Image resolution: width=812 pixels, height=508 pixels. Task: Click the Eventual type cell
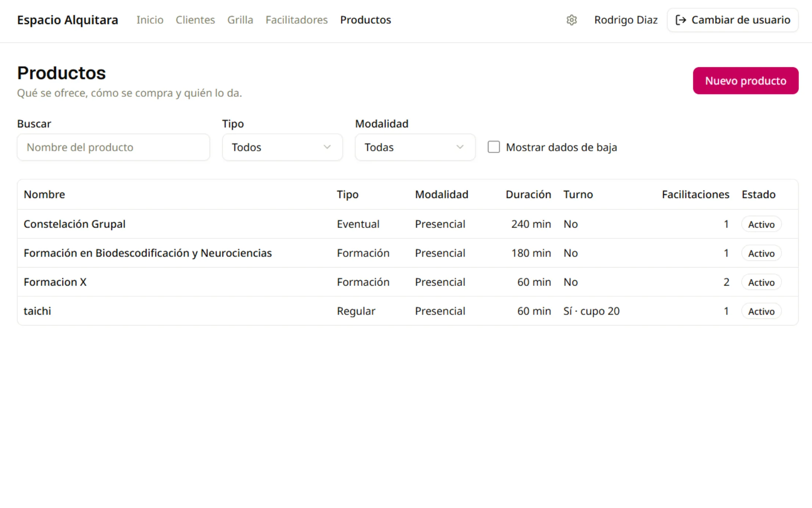(x=358, y=224)
